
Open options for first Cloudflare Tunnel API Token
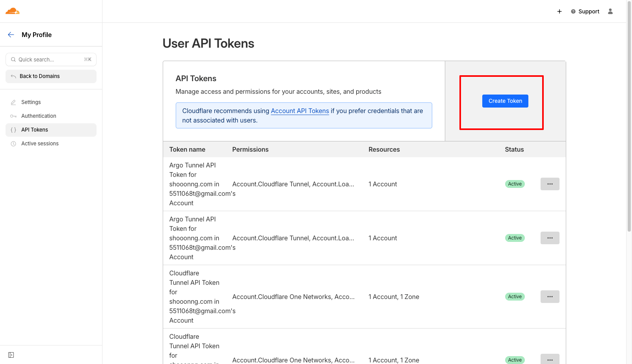tap(550, 297)
